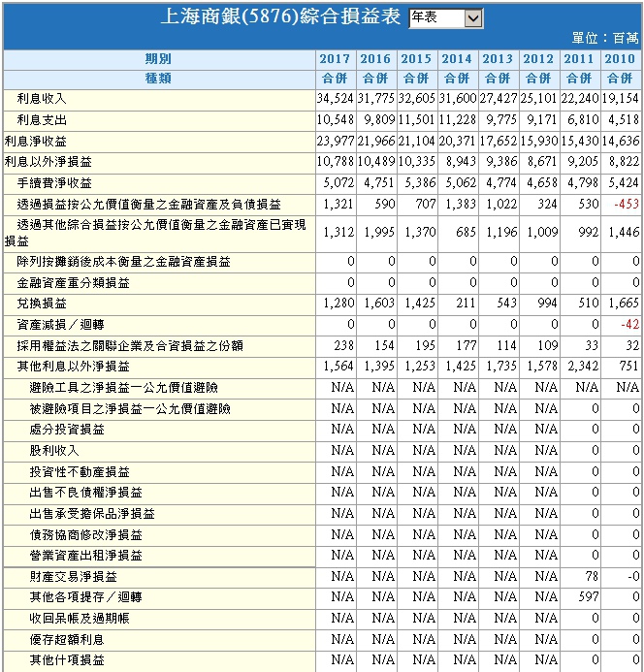This screenshot has height=672, width=644.
Task: Open the 年表 period dropdown
Action: pos(446,18)
